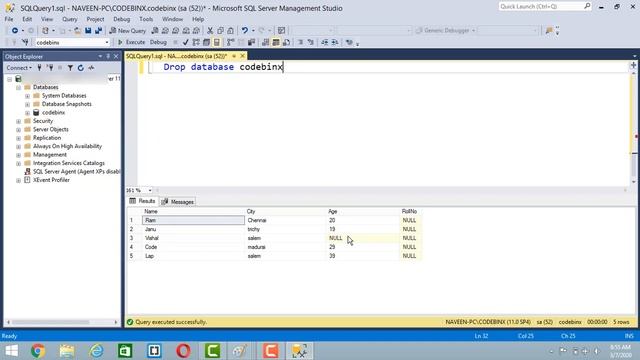Expand the Management folder node
Viewport: 640px width, 360px height.
point(18,155)
